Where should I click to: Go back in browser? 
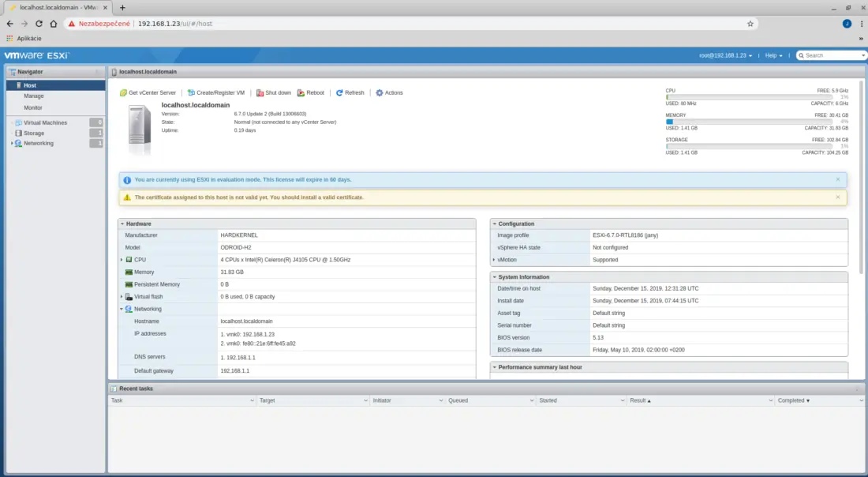(x=10, y=24)
